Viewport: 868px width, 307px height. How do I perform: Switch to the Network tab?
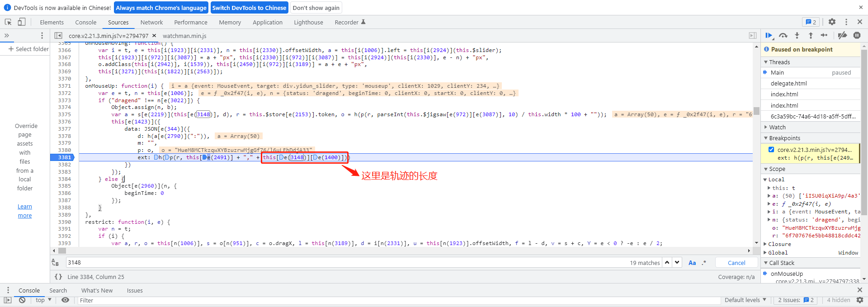click(x=151, y=22)
